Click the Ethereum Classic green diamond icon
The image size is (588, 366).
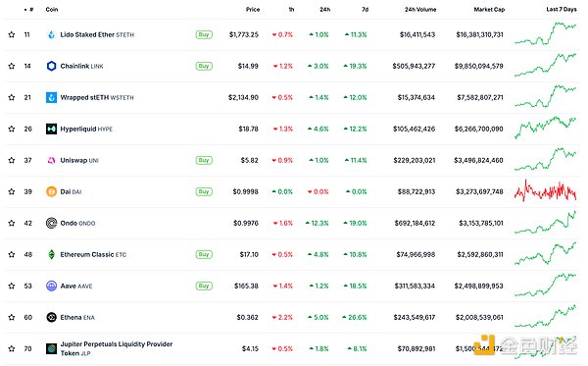51,254
